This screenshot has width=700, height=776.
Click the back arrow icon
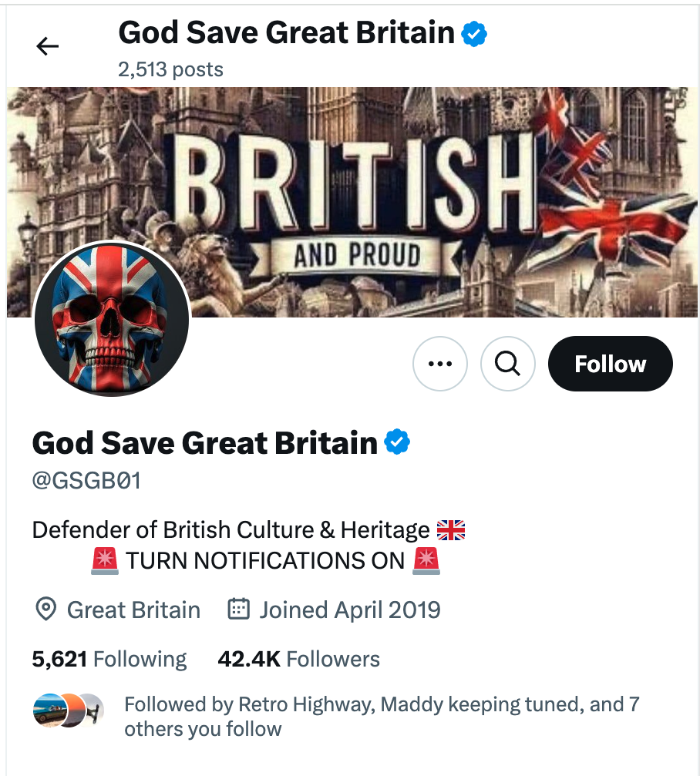(48, 47)
